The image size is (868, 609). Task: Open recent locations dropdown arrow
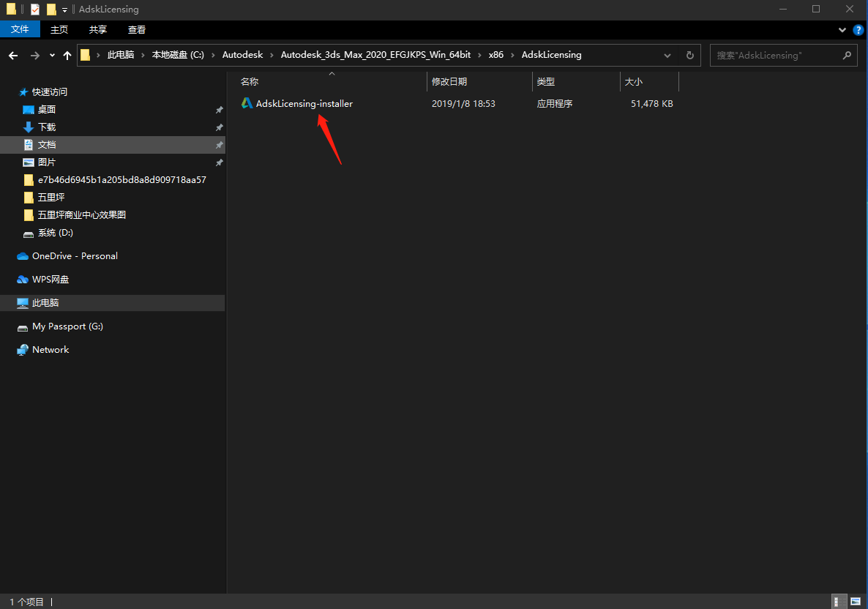52,56
